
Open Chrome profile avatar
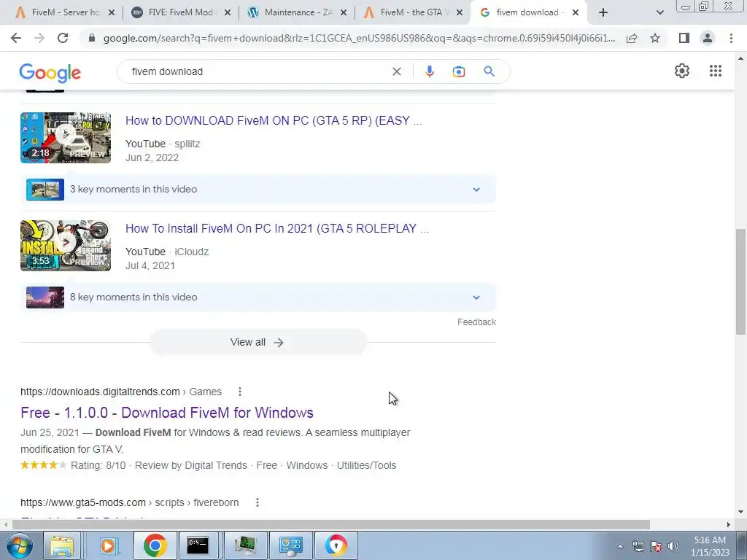pyautogui.click(x=708, y=38)
